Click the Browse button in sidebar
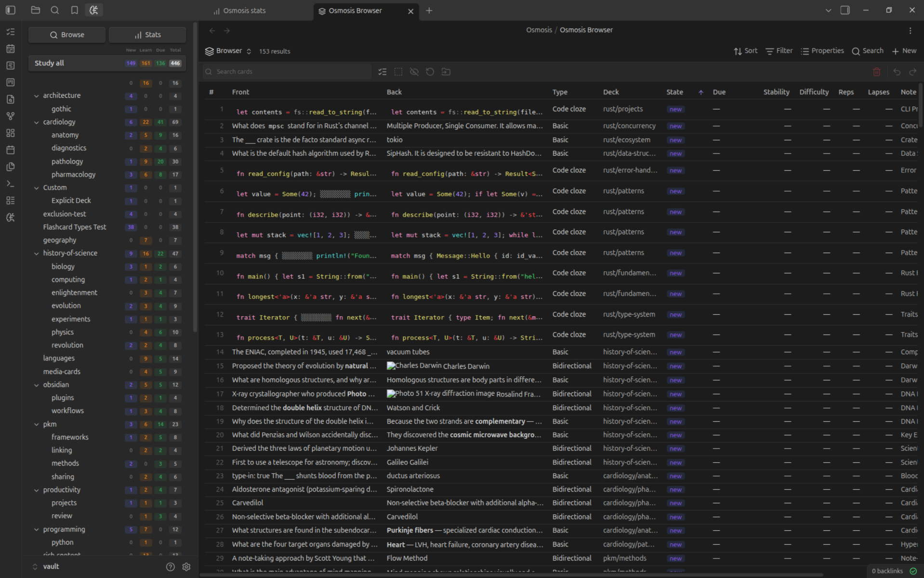Image resolution: width=924 pixels, height=578 pixels. (x=67, y=35)
